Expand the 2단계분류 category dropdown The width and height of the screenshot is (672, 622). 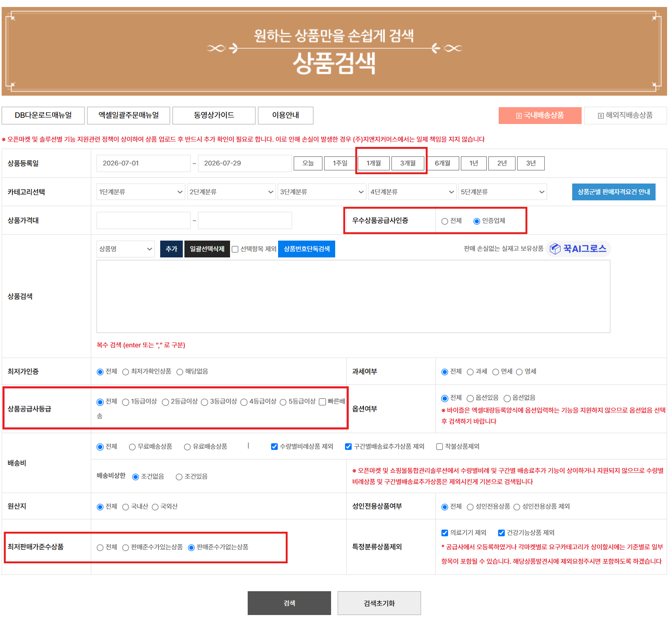click(231, 192)
